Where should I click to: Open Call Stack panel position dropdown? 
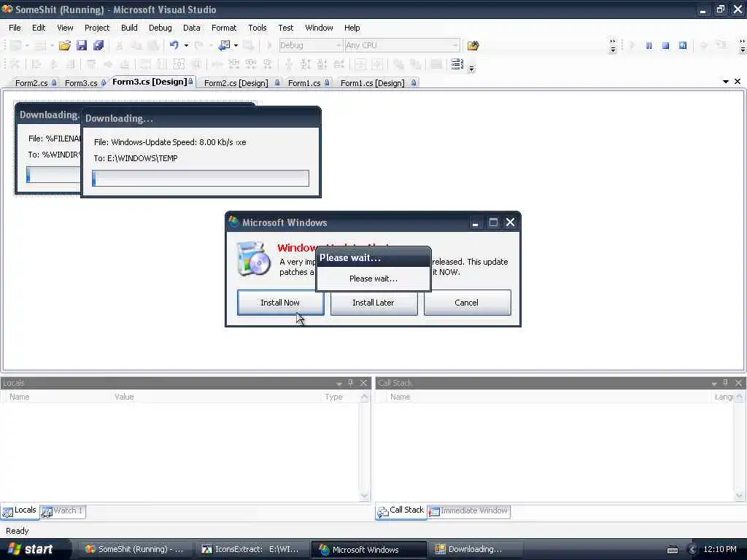pos(713,384)
